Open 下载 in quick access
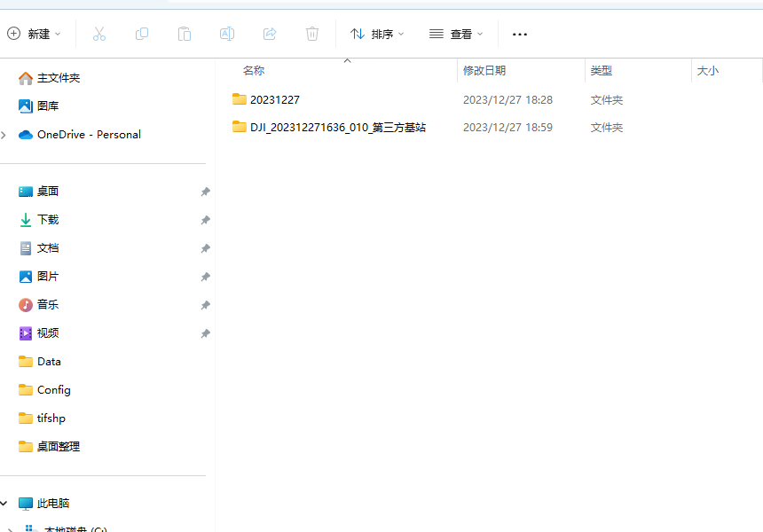The image size is (763, 532). [38, 220]
